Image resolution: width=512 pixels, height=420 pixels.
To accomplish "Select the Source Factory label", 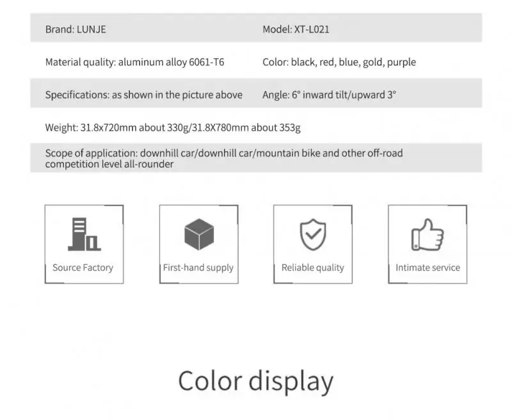I will [83, 268].
